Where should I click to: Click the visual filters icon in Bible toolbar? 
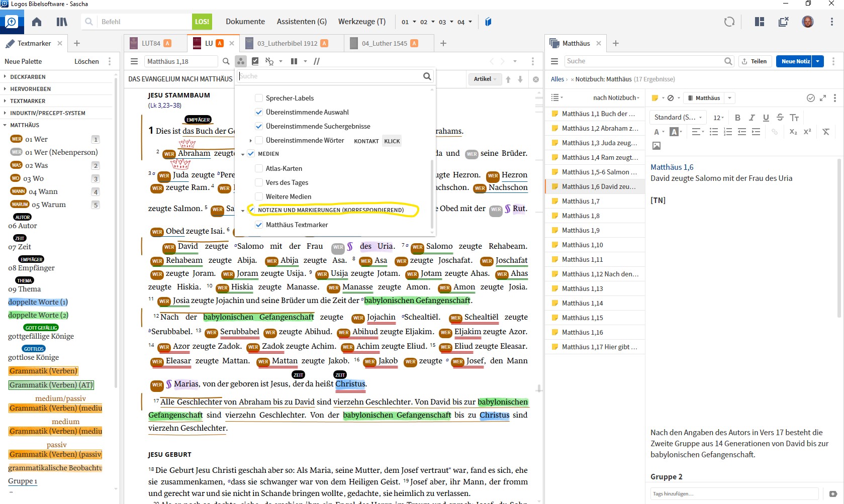click(241, 61)
